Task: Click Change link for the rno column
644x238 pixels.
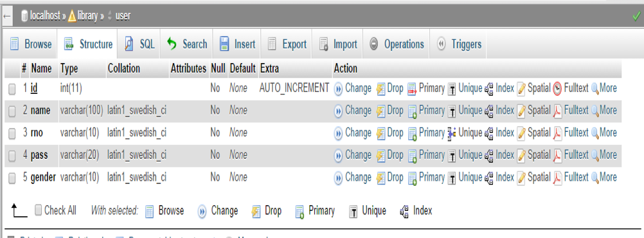Action: pos(358,133)
